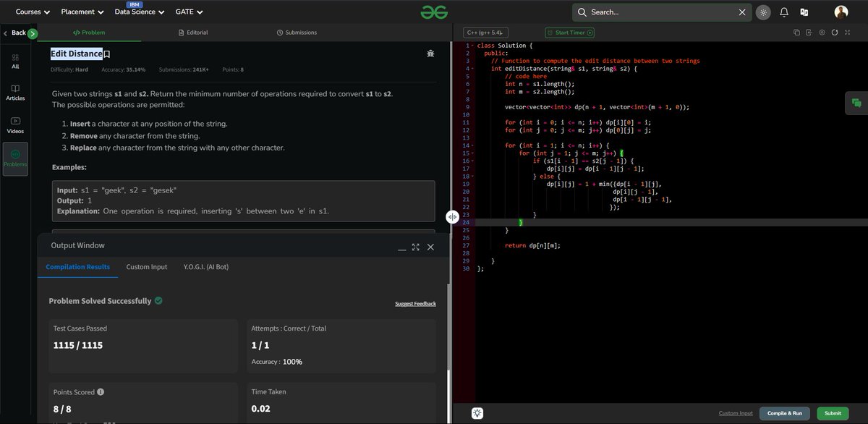Enter fullscreen editor mode icon

tap(848, 33)
